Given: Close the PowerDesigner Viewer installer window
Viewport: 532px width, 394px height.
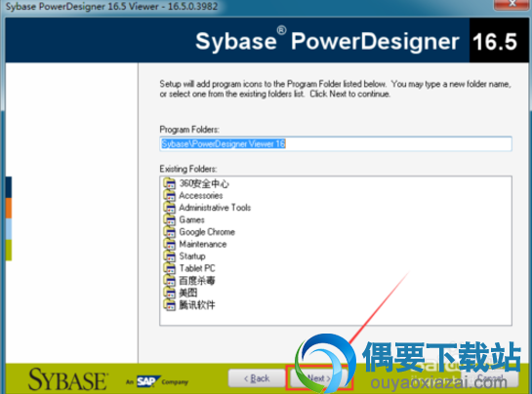Looking at the screenshot, I should pos(512,4).
